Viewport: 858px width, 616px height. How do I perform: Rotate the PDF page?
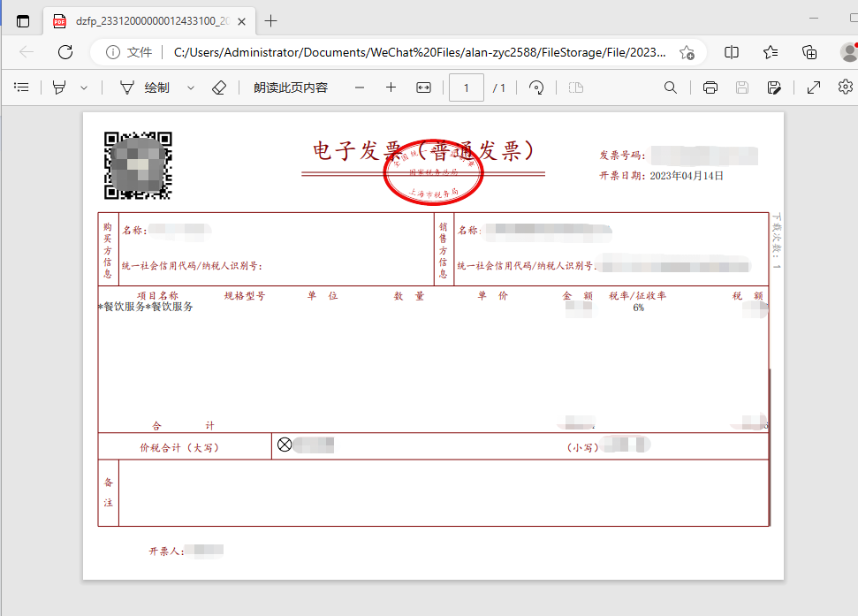point(536,87)
